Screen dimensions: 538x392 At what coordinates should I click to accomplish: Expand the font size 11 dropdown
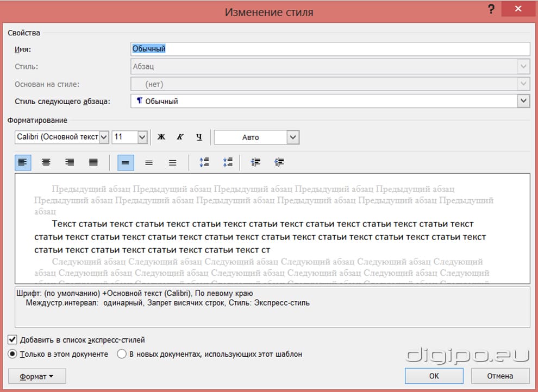click(x=142, y=137)
